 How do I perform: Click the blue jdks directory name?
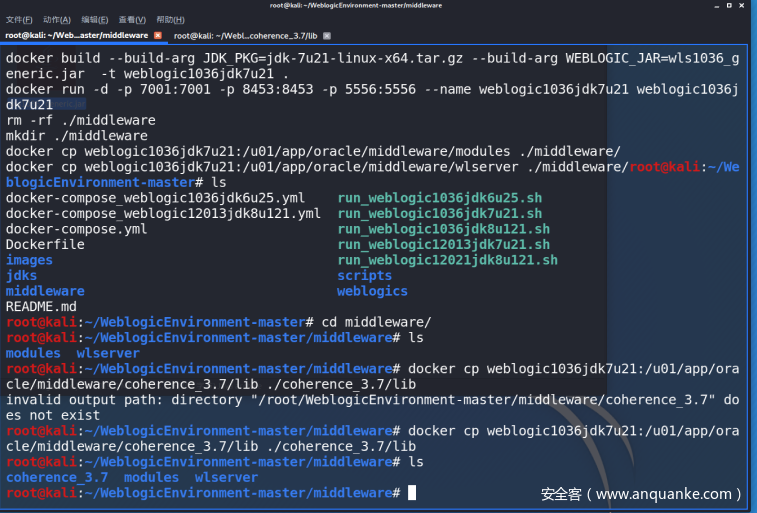point(21,275)
